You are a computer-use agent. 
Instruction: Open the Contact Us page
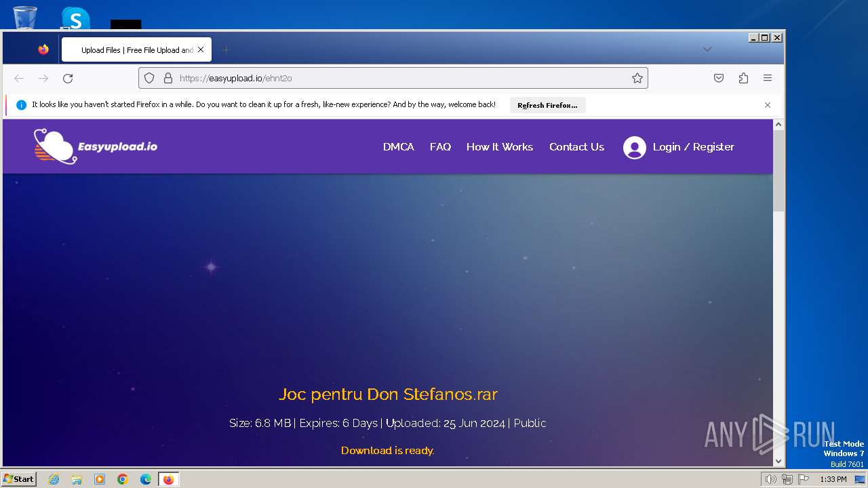576,146
